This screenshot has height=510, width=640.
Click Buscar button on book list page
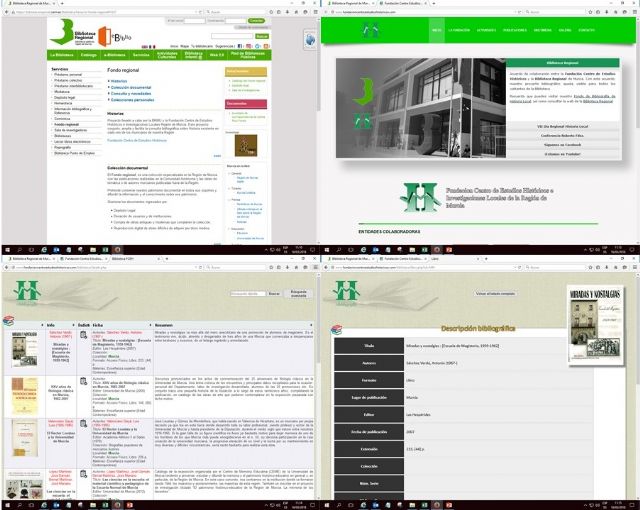click(274, 293)
